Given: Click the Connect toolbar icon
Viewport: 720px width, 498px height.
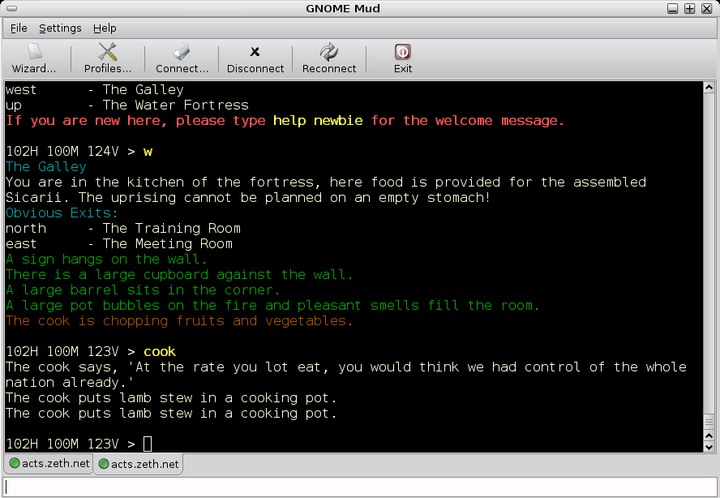Looking at the screenshot, I should [x=181, y=58].
